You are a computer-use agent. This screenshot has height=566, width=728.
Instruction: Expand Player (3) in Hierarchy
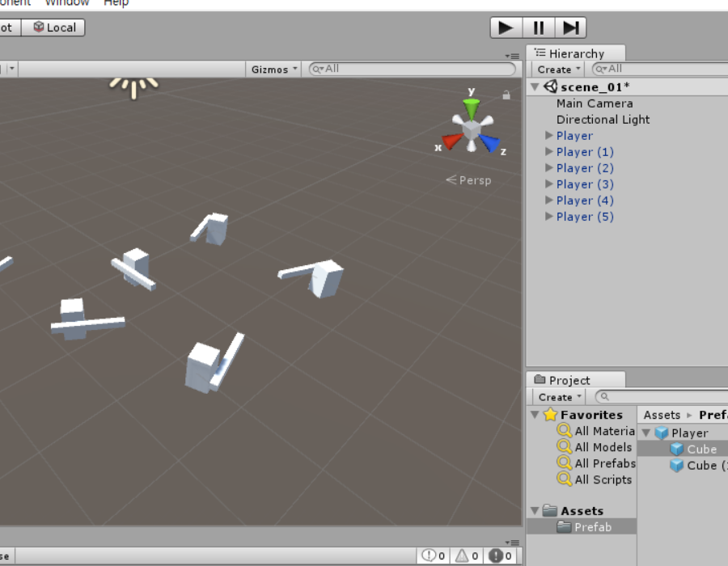pos(548,184)
